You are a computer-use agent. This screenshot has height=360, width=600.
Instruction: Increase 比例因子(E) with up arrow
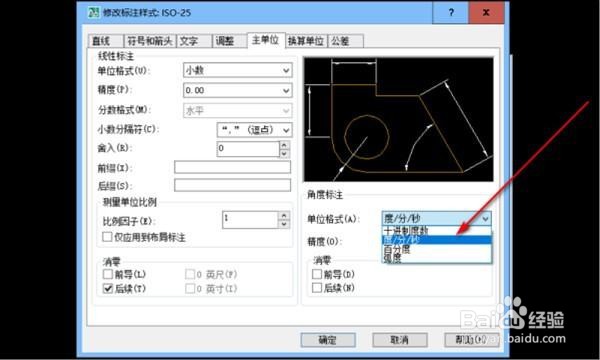click(284, 216)
